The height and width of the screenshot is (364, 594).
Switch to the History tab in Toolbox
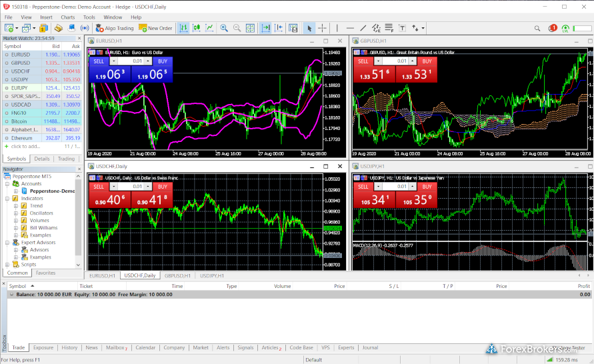(69, 348)
